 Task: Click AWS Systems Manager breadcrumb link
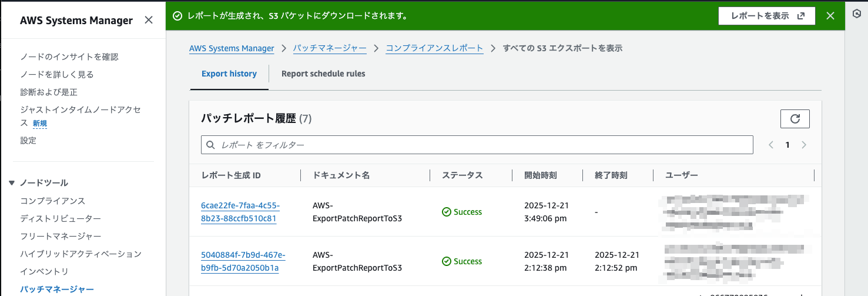232,48
